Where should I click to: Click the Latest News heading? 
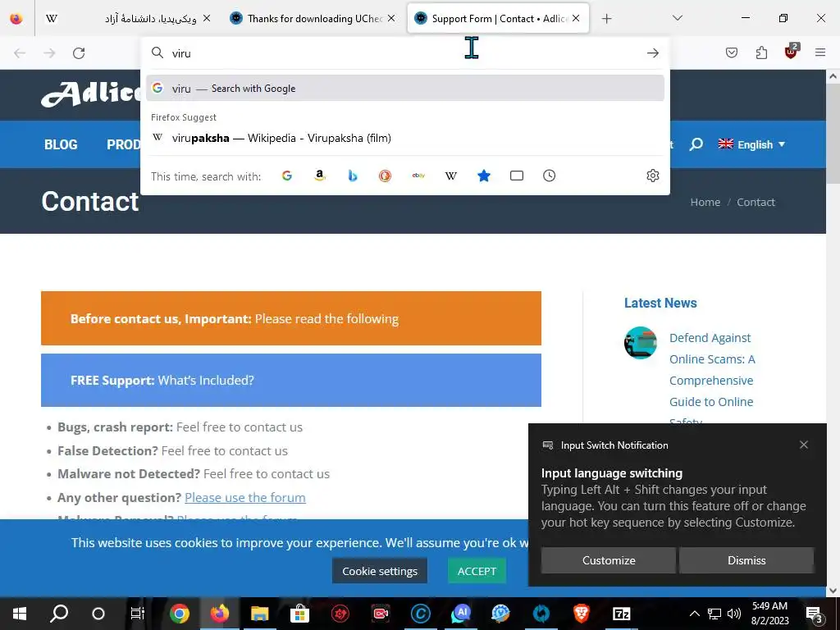[x=660, y=303]
